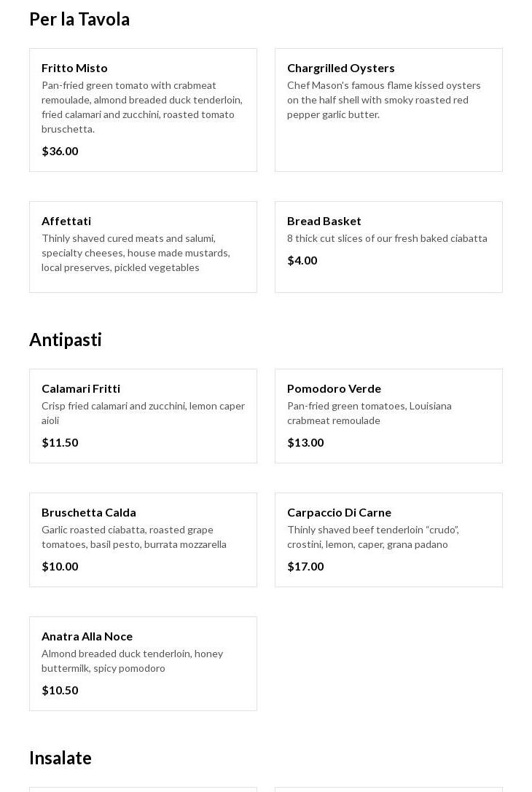Click the $36.00 price of Fritto Misto
The height and width of the screenshot is (792, 532).
(60, 151)
